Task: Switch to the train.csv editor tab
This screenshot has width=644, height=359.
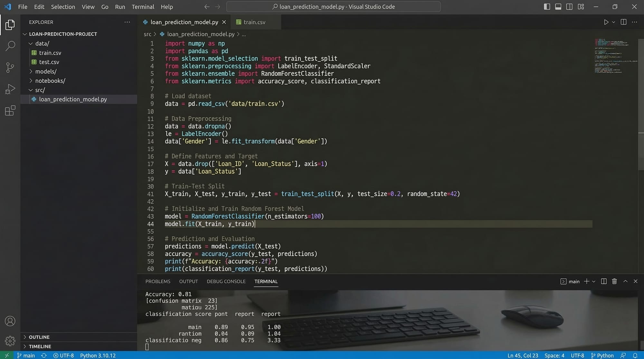Action: 254,22
